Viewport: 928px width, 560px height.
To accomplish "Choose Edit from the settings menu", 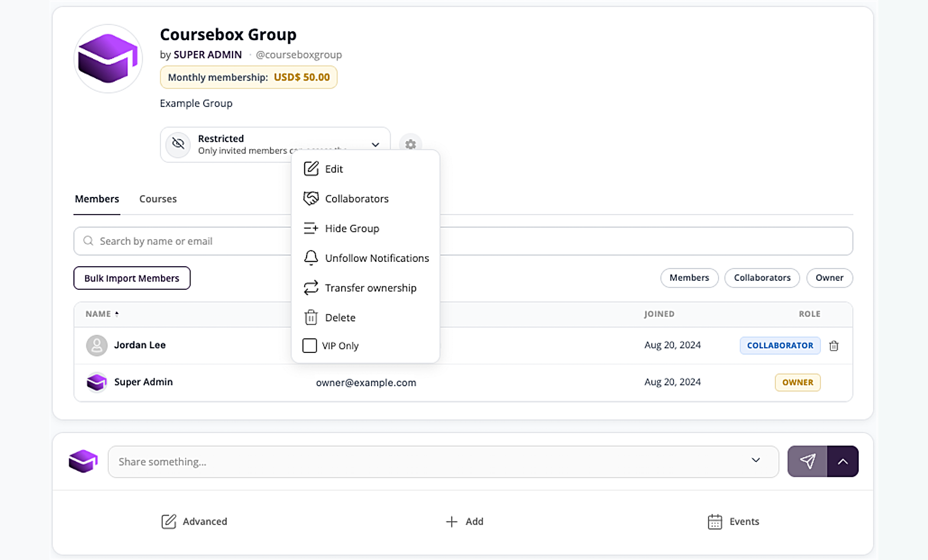I will (366, 169).
